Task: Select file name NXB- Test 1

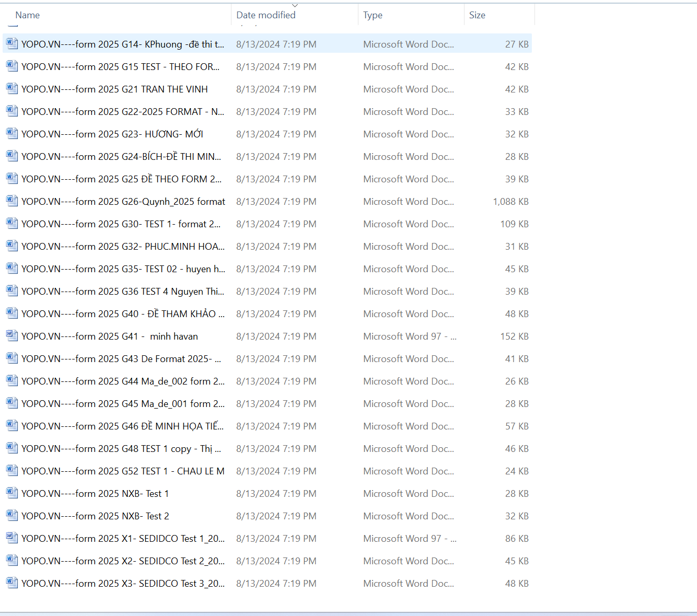Action: 95,494
